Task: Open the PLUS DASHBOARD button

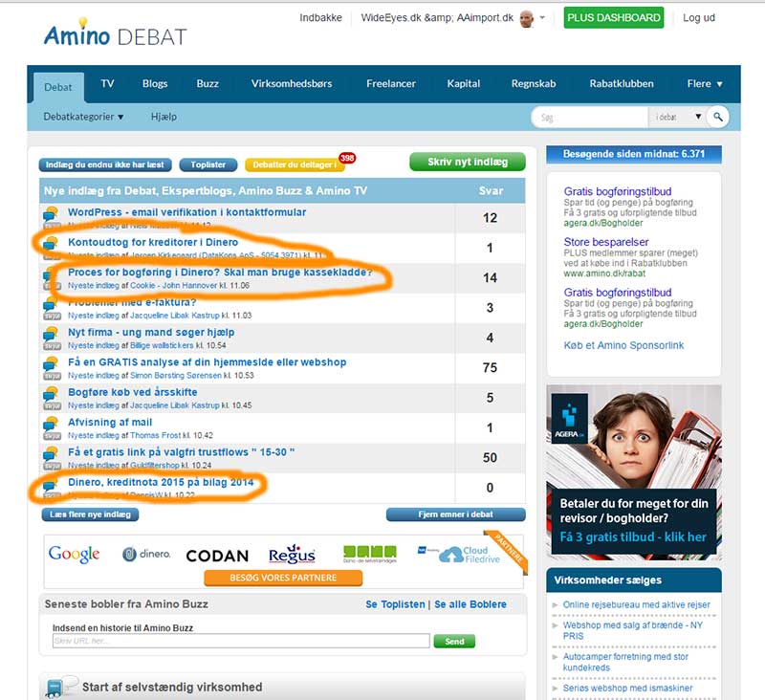Action: [x=613, y=18]
